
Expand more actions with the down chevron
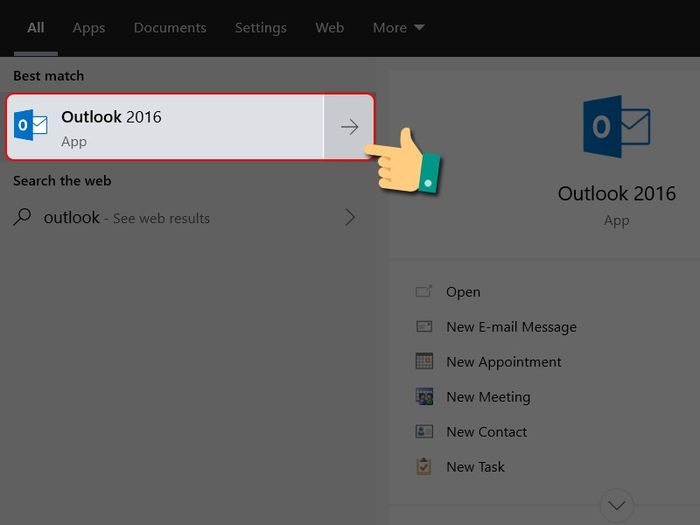(x=617, y=506)
